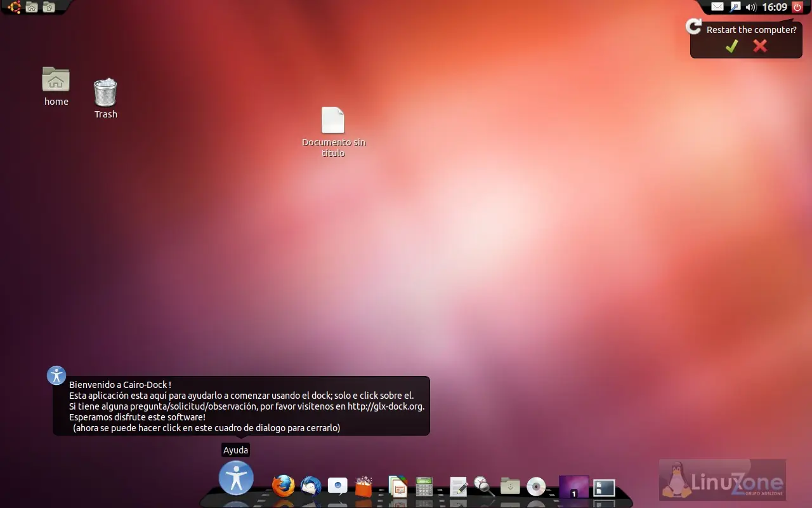Open the mail envelope indicator

[717, 7]
